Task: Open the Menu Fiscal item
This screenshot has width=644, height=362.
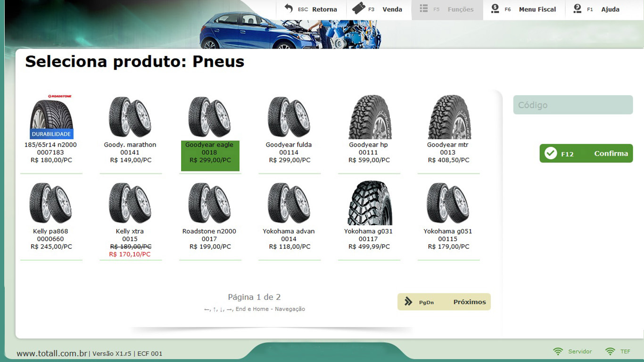Action: click(524, 9)
